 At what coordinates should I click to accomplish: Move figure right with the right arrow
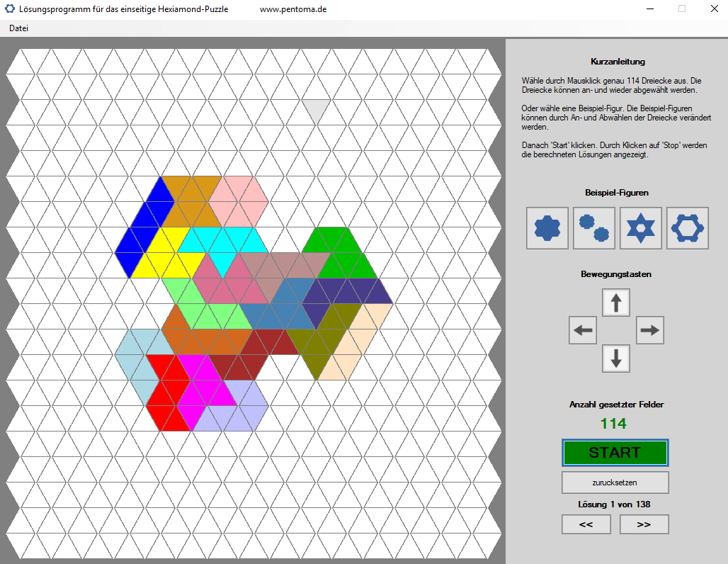[649, 330]
